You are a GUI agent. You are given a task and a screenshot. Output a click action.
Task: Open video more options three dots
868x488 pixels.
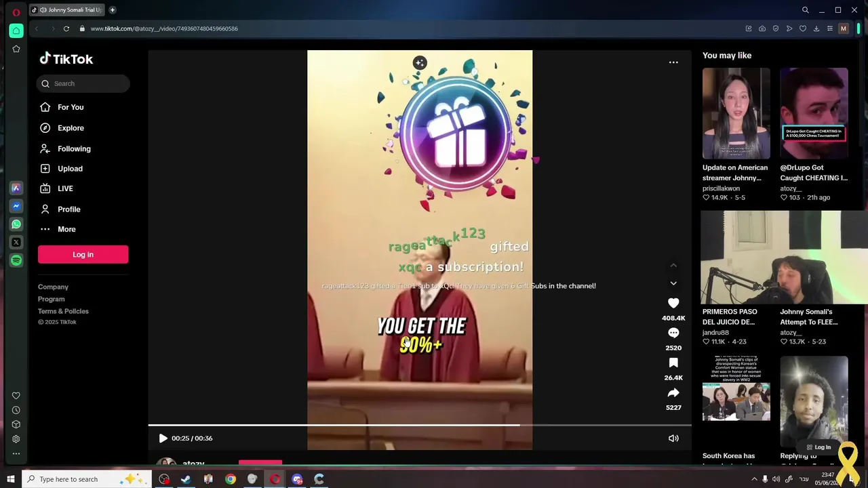tap(673, 62)
